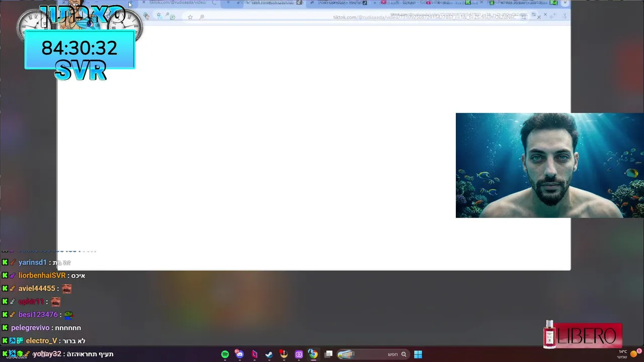
Task: Click username liorbenhaiSVR in chat
Action: pos(42,276)
